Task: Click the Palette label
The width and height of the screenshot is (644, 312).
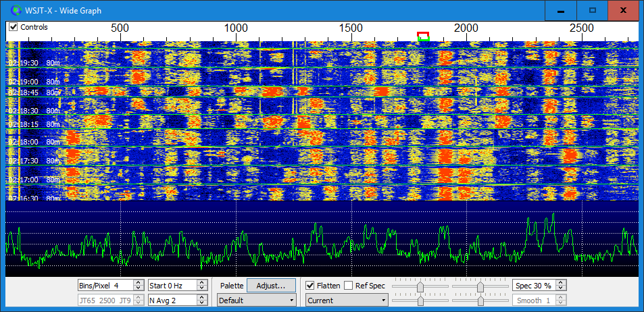Action: [232, 285]
